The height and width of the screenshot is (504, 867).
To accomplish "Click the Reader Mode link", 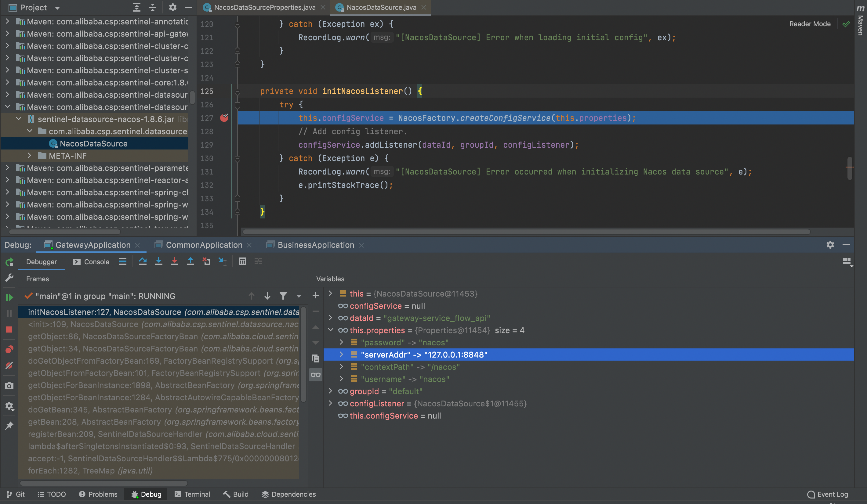I will click(810, 24).
